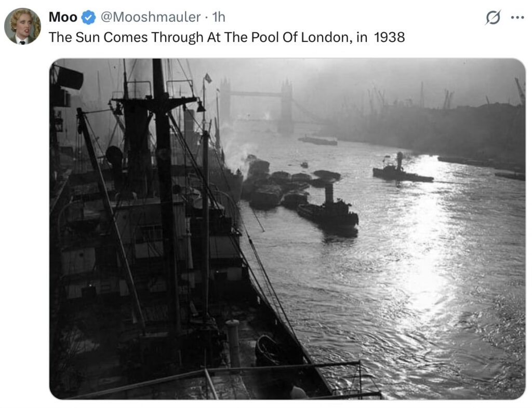Click the cylindrical bollard on the ship's deck
The image size is (532, 408).
coord(233,343)
